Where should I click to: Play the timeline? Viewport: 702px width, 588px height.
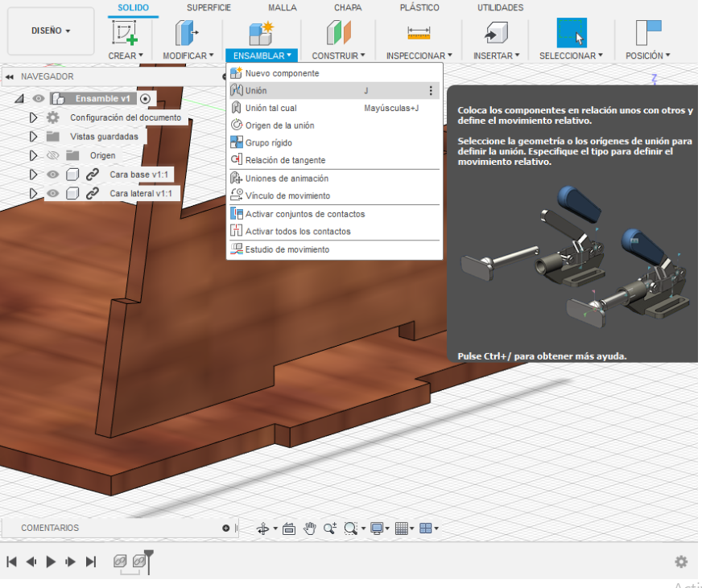pyautogui.click(x=51, y=561)
